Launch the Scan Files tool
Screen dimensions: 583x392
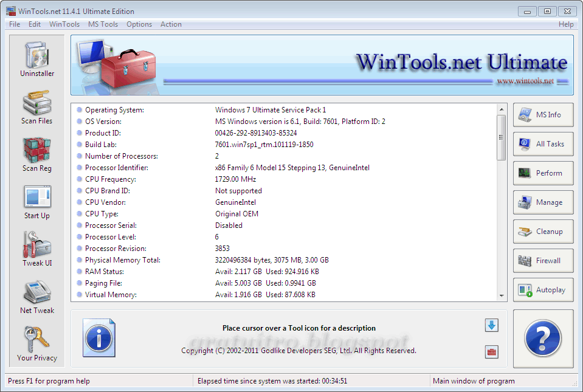(x=37, y=107)
